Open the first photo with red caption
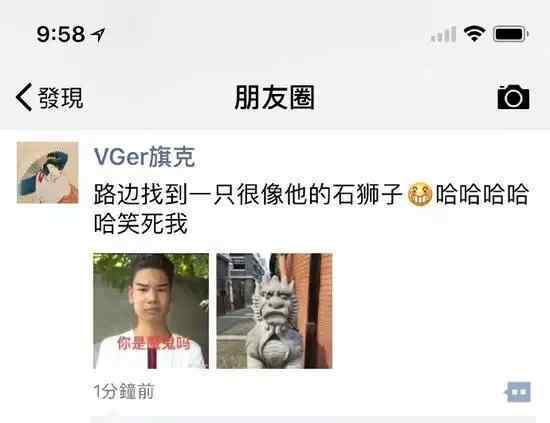Image resolution: width=550 pixels, height=423 pixels. click(x=151, y=311)
